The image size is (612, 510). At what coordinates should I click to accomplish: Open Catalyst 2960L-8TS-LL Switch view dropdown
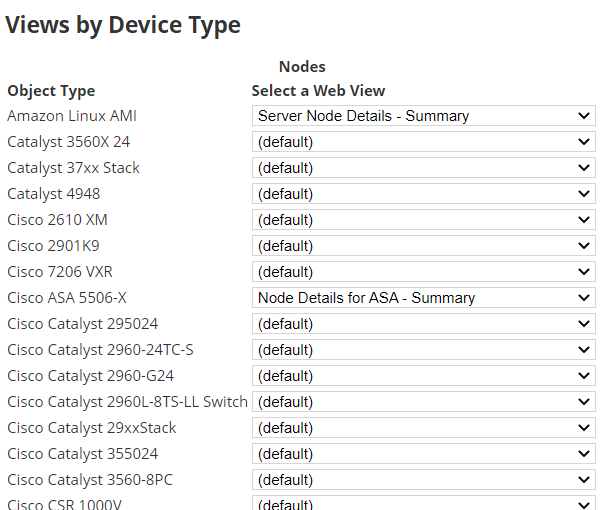pos(423,402)
